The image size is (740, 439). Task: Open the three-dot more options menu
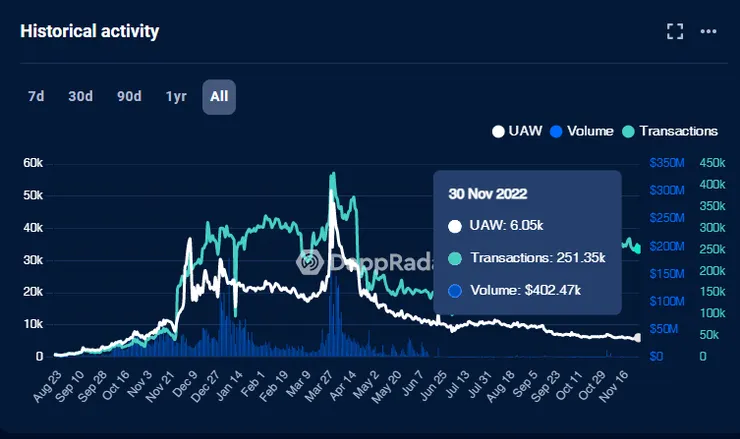coord(708,31)
